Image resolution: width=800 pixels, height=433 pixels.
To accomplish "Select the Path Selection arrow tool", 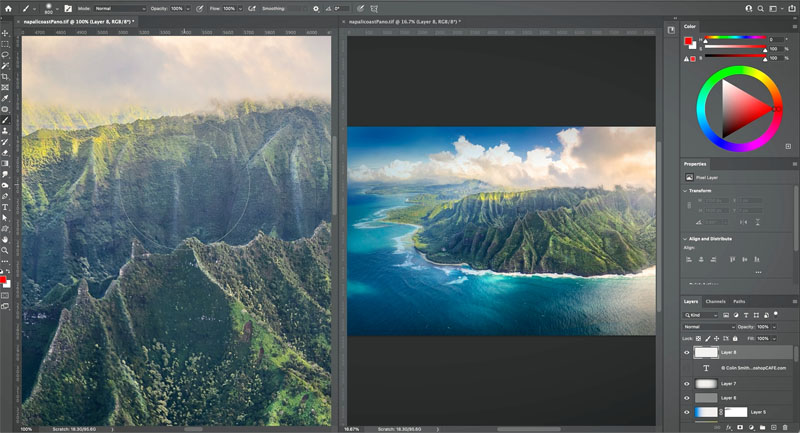I will coord(5,218).
